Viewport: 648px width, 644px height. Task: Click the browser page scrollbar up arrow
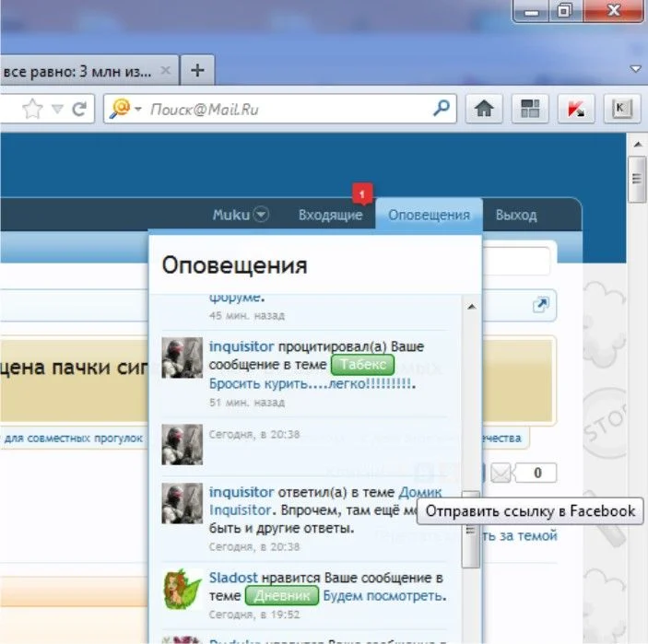638,144
